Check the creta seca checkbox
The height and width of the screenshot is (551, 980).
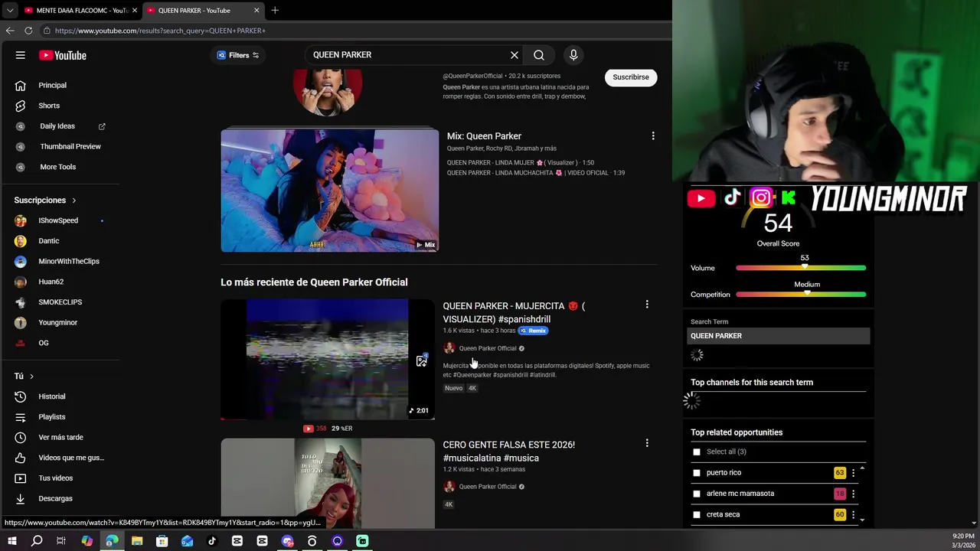(x=697, y=515)
